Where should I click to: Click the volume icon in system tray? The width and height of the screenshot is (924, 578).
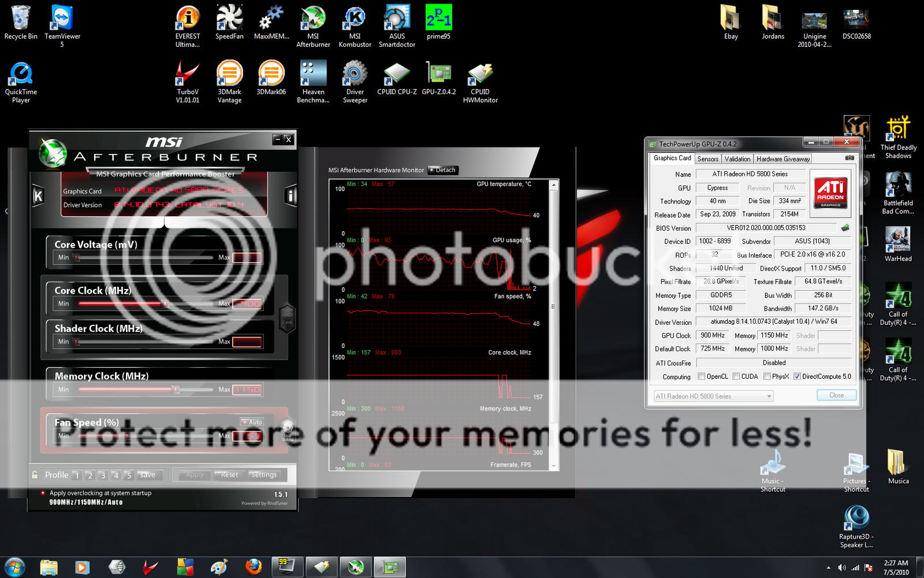coord(841,568)
